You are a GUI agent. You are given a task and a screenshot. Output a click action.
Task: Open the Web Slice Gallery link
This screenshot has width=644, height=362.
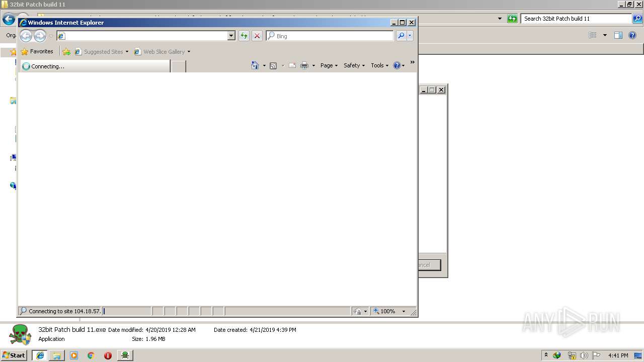click(162, 51)
